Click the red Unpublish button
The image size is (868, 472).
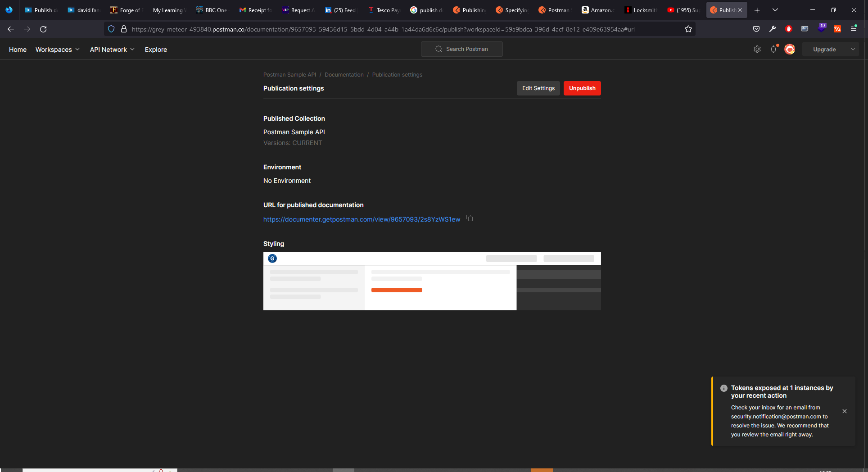[582, 88]
